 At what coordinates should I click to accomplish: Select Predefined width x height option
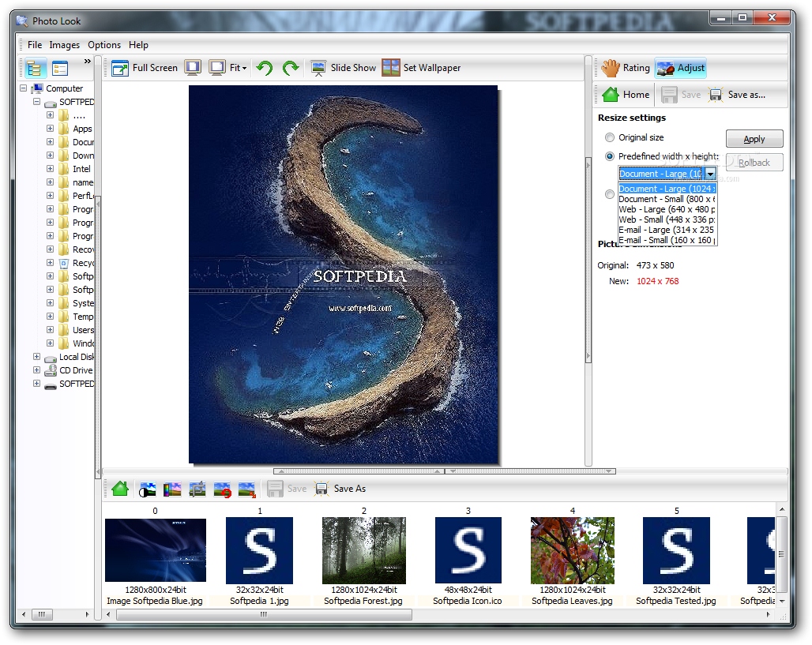click(610, 156)
